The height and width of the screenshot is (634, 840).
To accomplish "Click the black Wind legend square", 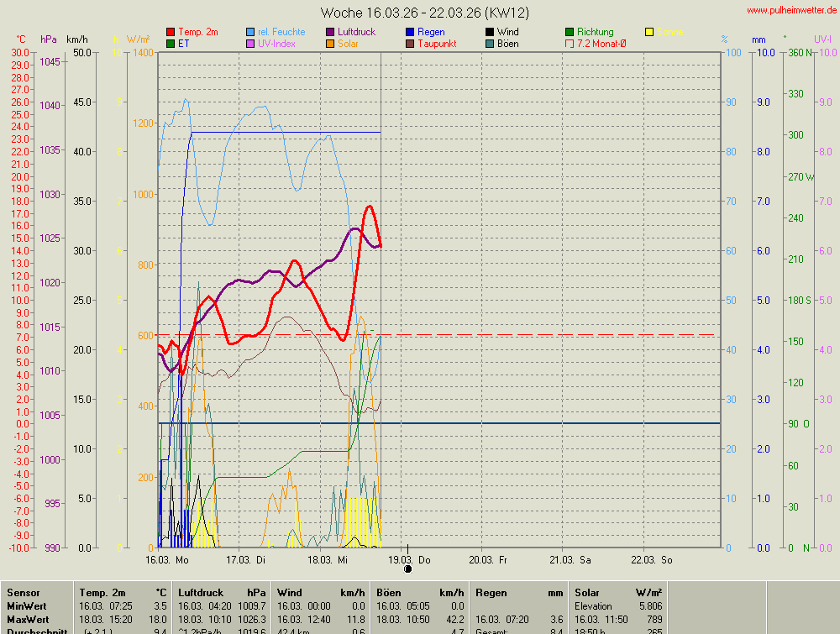I will coord(491,32).
